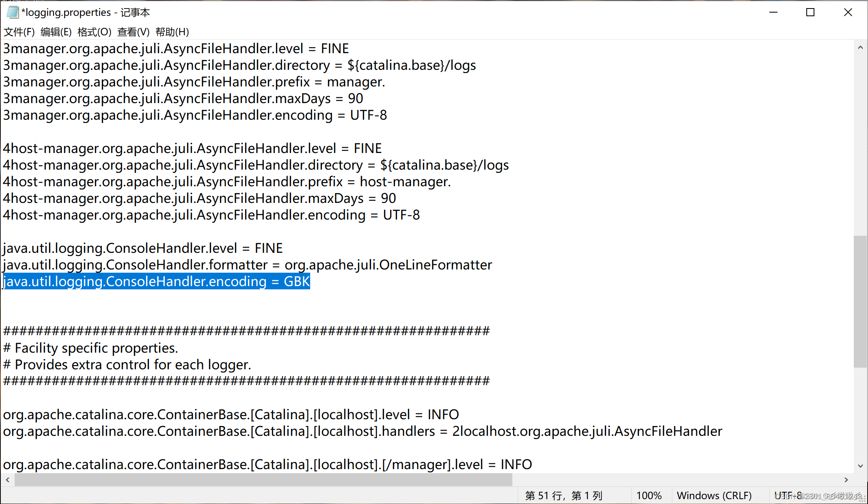Click the vertical scrollbar up arrow
This screenshot has height=504, width=868.
point(861,47)
